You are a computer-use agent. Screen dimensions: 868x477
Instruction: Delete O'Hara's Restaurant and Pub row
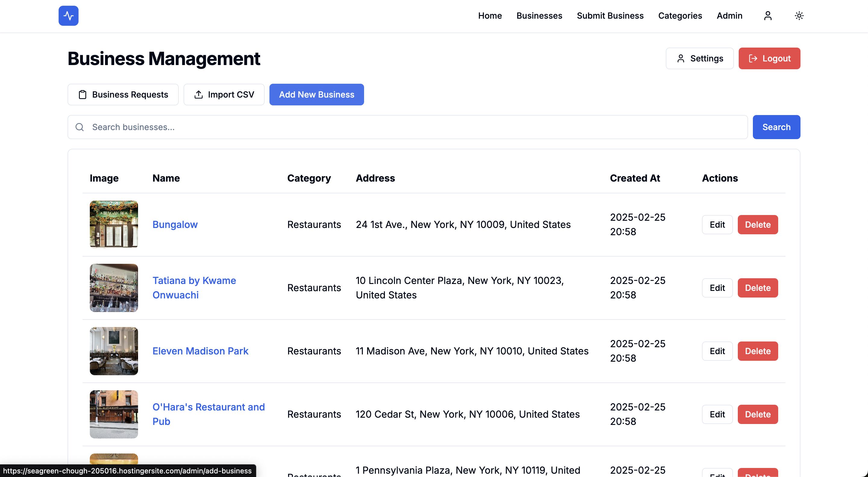pyautogui.click(x=757, y=414)
